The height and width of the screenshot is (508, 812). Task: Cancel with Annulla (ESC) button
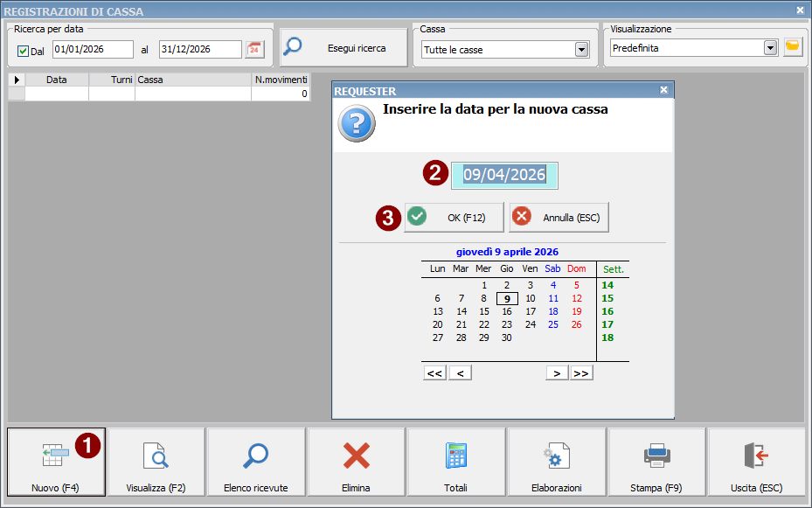pos(559,218)
